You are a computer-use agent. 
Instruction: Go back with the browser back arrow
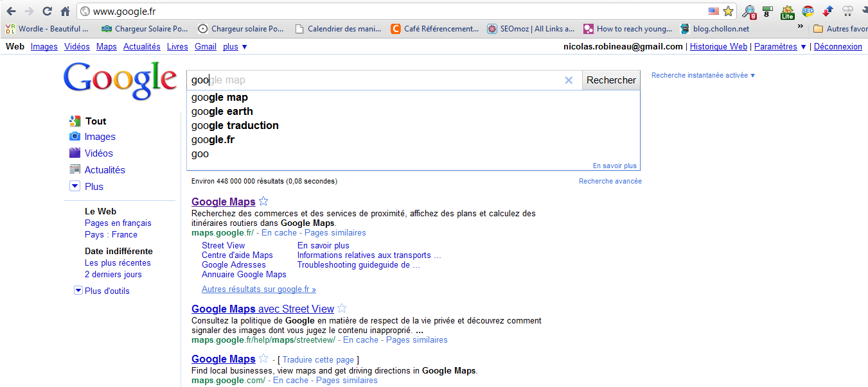coord(11,11)
